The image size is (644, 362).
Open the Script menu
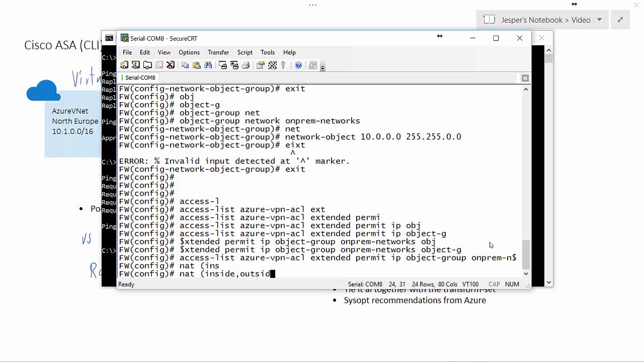[245, 52]
